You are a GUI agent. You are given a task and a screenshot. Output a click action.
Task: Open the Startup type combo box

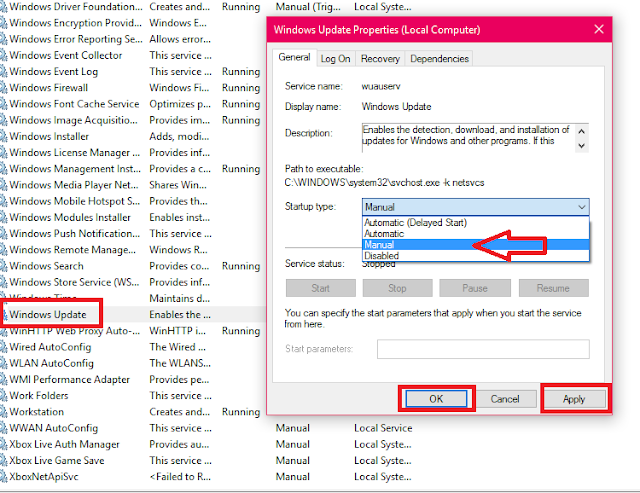tap(476, 207)
